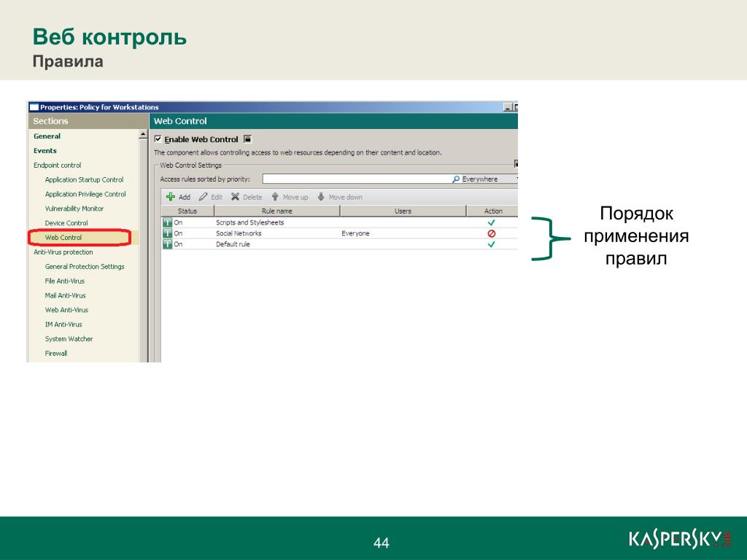Image resolution: width=747 pixels, height=560 pixels.
Task: Click sections list scroll up arrow
Action: [x=143, y=135]
